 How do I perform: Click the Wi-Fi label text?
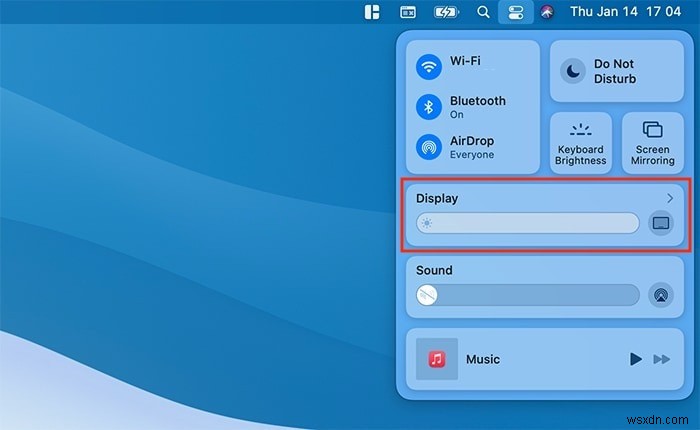click(465, 61)
